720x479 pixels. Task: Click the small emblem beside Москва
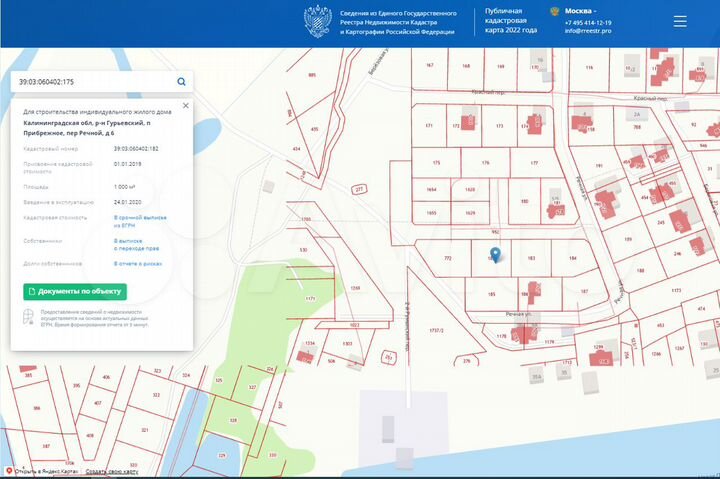554,11
